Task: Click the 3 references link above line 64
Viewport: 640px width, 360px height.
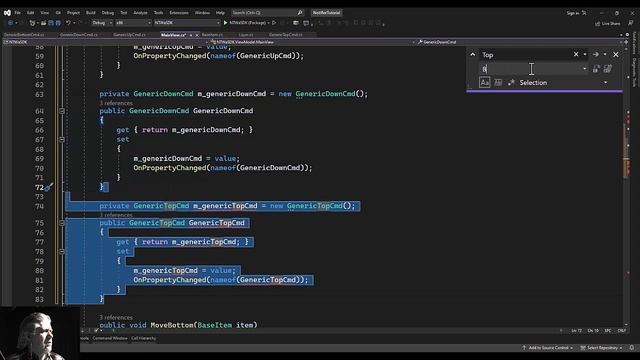Action: click(x=116, y=103)
